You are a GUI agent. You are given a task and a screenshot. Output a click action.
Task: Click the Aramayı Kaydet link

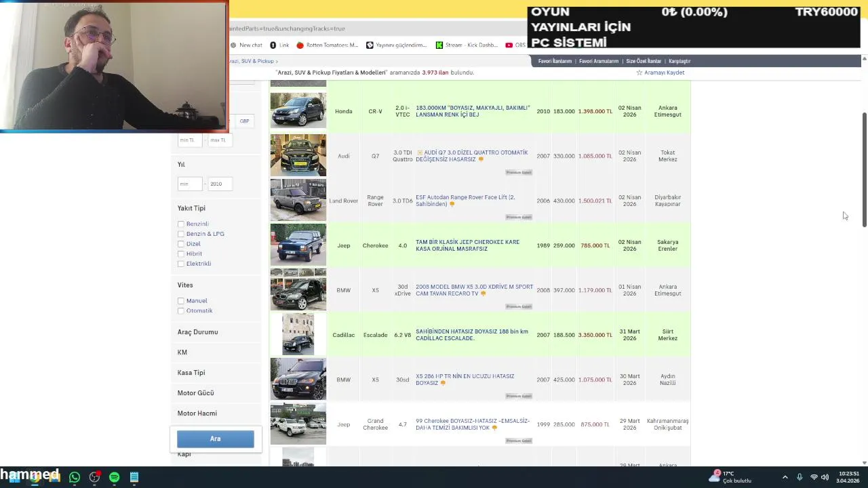(664, 73)
